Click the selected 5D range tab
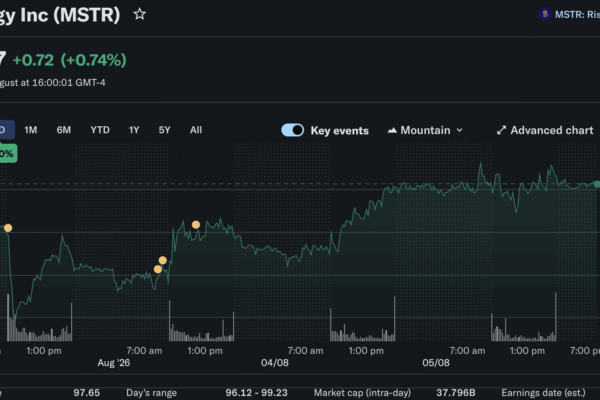The image size is (600, 400). pos(7,130)
